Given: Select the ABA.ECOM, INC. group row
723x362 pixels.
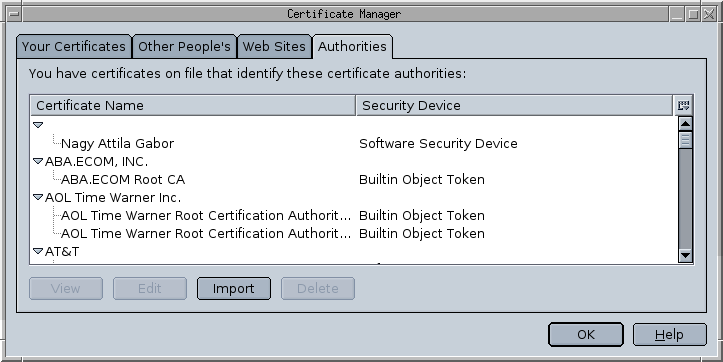Looking at the screenshot, I should click(x=354, y=161).
